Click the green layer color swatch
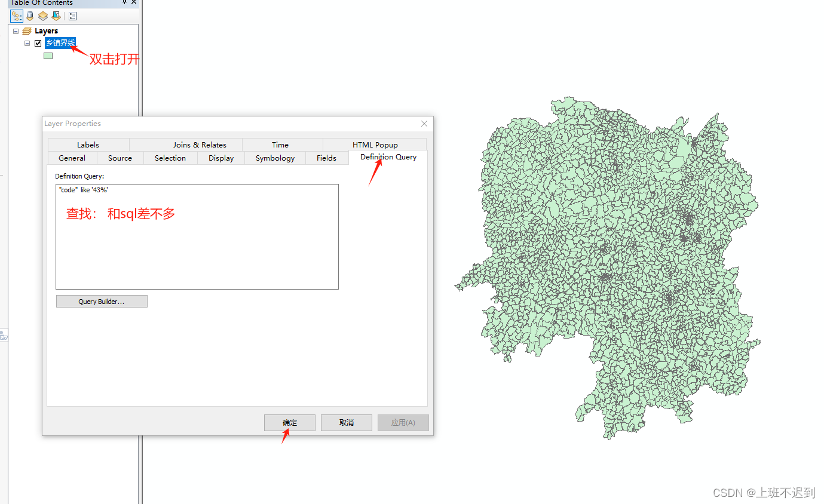Viewport: 824px width, 504px height. tap(48, 56)
